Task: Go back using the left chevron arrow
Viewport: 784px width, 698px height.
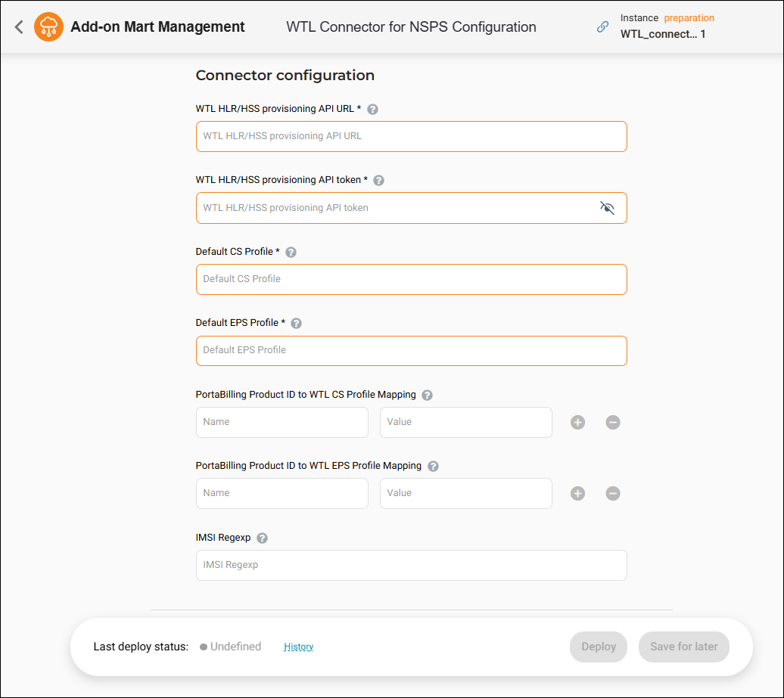Action: (19, 27)
